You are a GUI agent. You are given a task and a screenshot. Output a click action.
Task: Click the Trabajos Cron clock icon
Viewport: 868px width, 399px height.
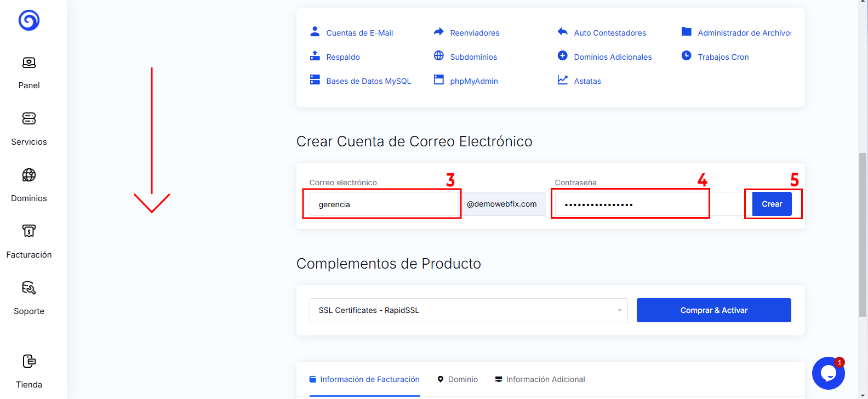point(686,55)
